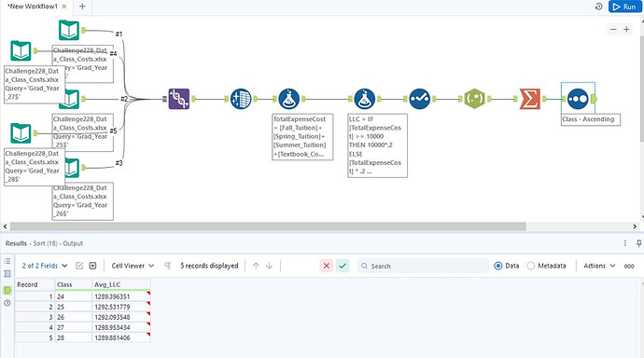Click the '5 records displayed' label
644x358 pixels.
pyautogui.click(x=209, y=266)
